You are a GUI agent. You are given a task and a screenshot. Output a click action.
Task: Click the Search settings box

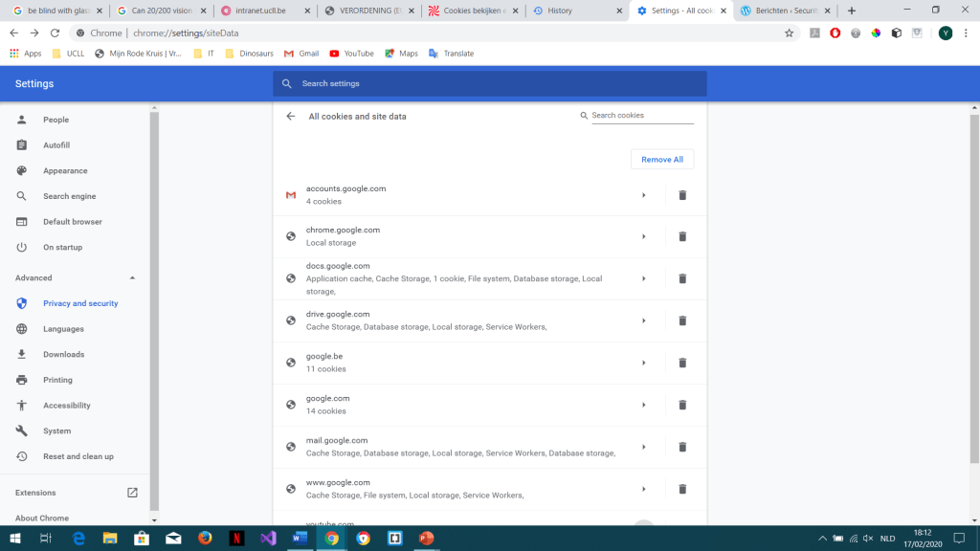coord(489,84)
